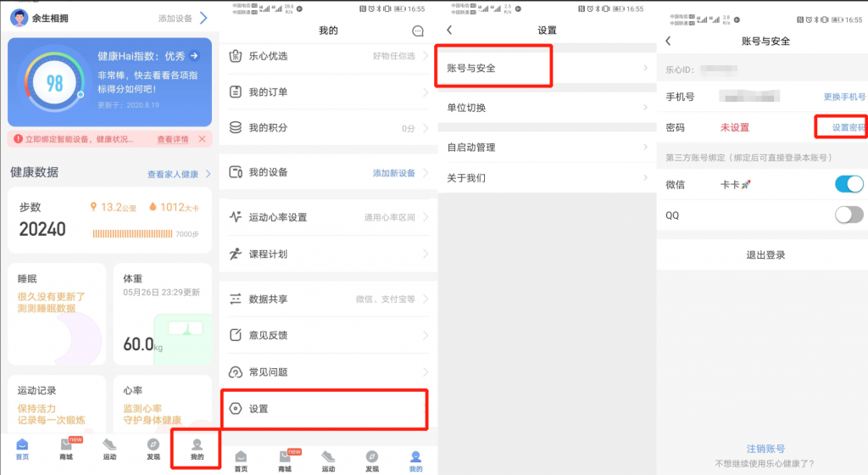The height and width of the screenshot is (475, 868).
Task: Expand 账号与安全 row chevron
Action: (x=645, y=68)
